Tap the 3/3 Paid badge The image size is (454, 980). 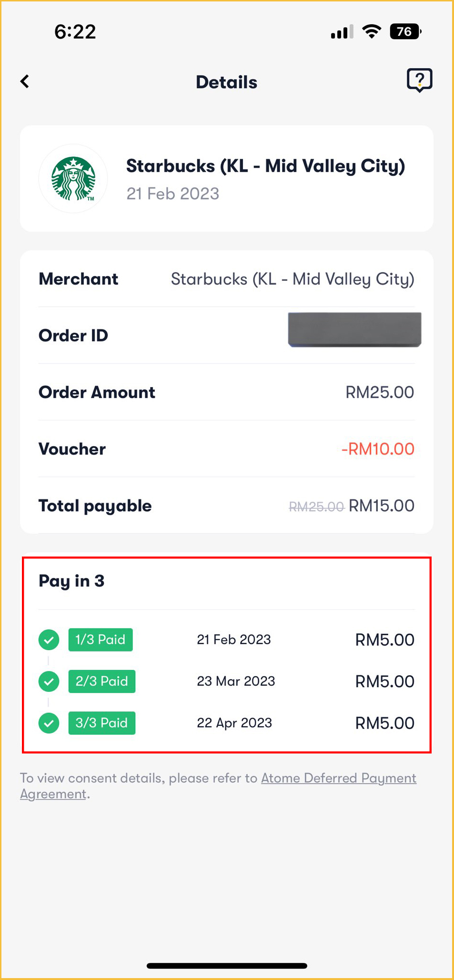102,723
